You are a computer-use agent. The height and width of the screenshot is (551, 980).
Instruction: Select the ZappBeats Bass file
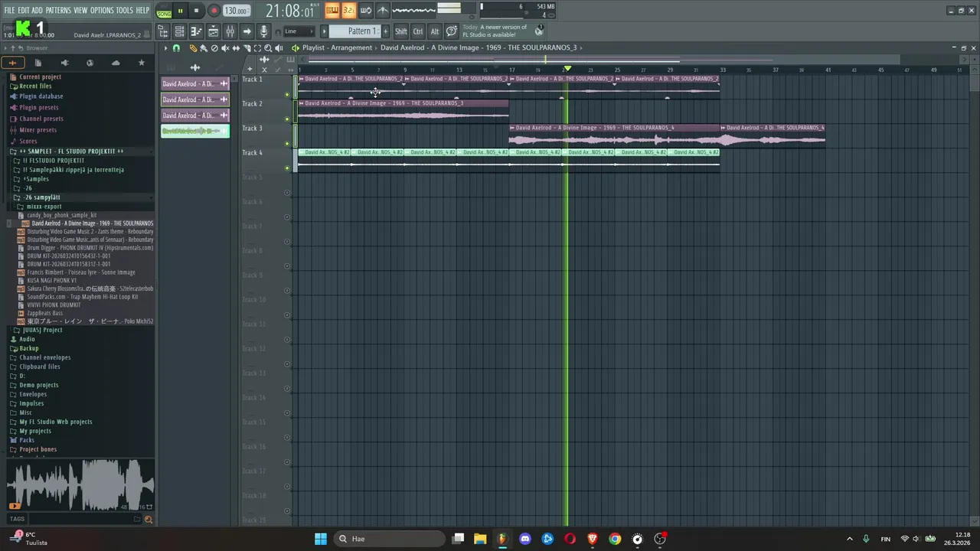point(45,313)
